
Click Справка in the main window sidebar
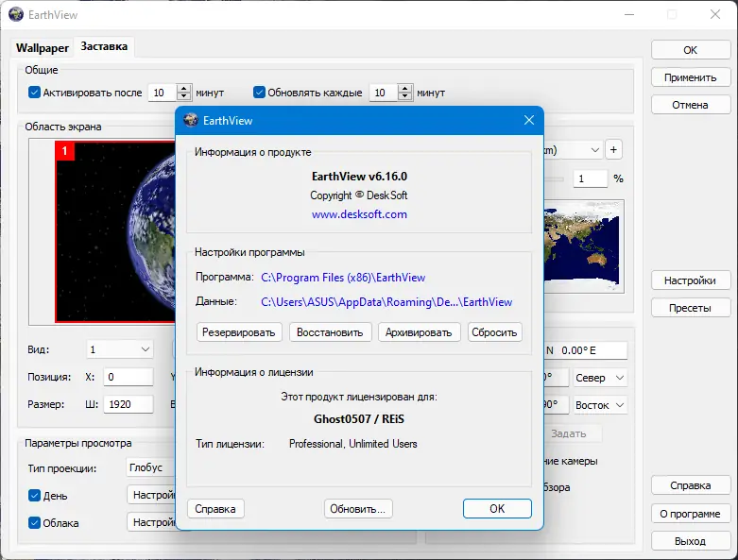[691, 485]
